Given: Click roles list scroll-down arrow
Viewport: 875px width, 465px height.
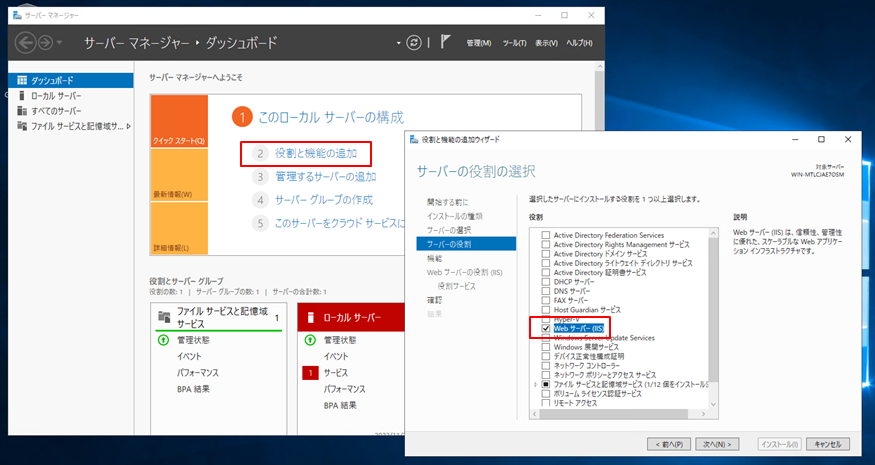Looking at the screenshot, I should pos(713,405).
